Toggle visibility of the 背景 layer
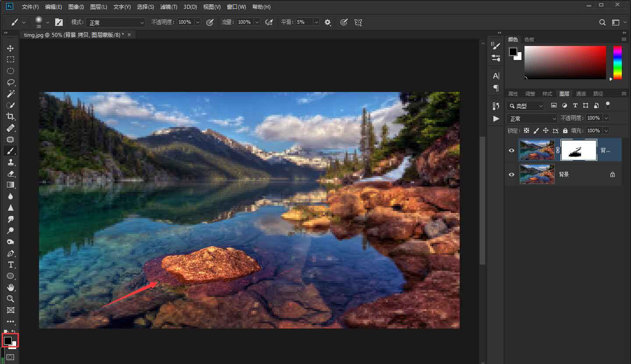This screenshot has width=631, height=364. coord(511,174)
